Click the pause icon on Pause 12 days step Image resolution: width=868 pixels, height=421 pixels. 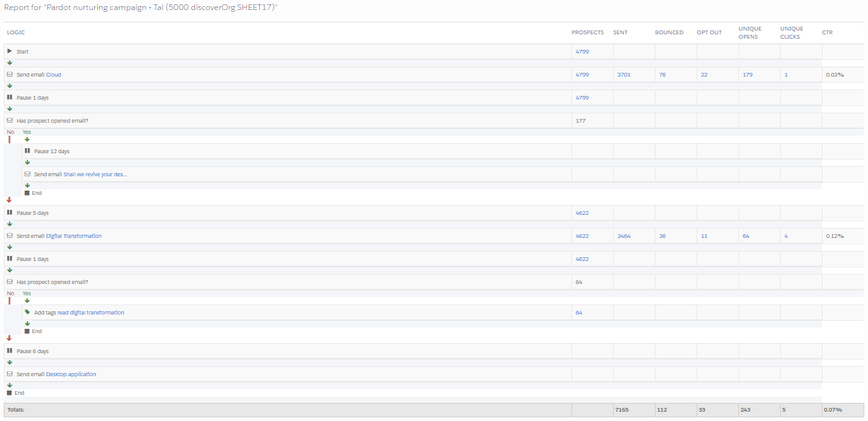pos(27,151)
